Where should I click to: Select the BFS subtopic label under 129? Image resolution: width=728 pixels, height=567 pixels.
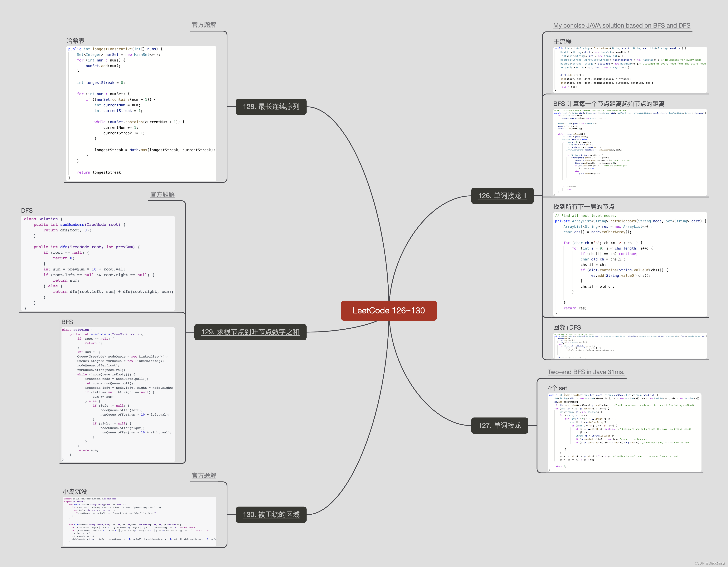[x=67, y=322]
